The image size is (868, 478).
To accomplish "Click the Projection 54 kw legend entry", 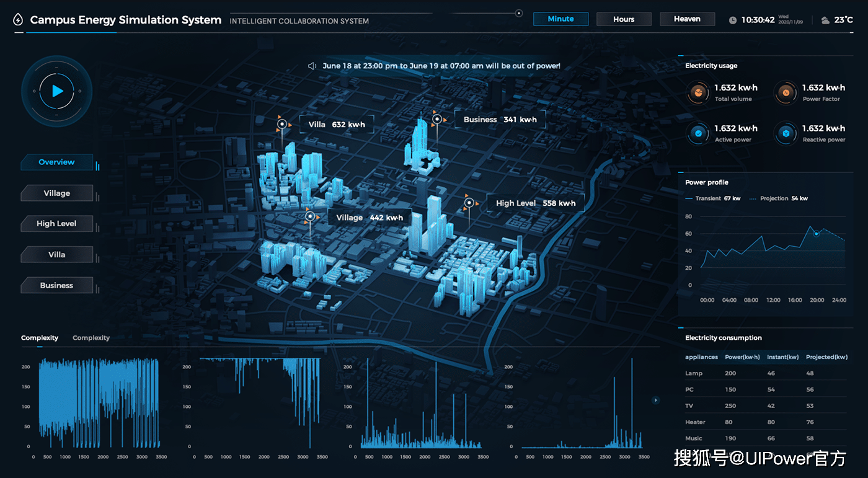I will [x=779, y=198].
